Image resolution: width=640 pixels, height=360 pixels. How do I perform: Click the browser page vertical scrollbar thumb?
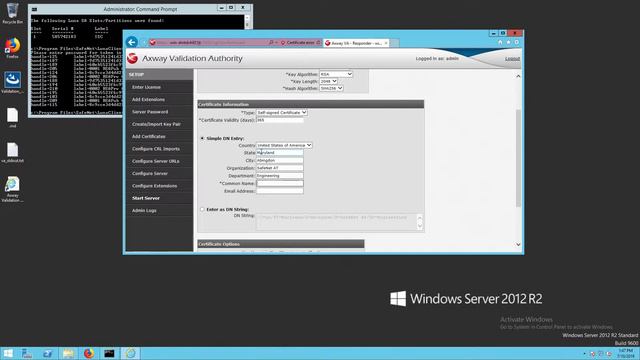(518, 158)
